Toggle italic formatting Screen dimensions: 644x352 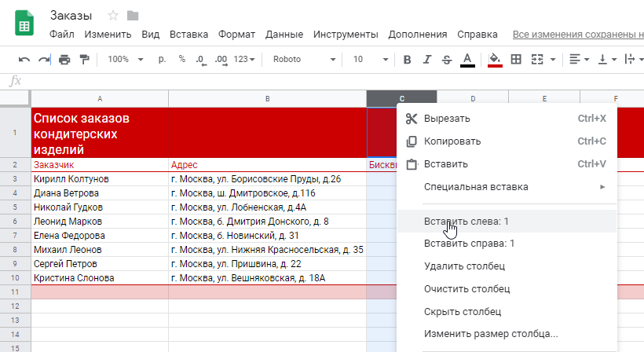pyautogui.click(x=426, y=60)
